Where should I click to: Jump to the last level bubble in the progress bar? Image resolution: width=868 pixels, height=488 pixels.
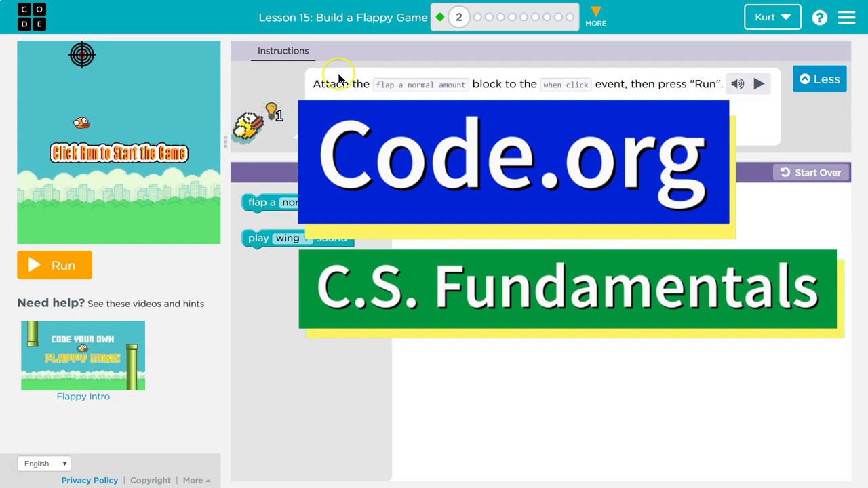(570, 18)
